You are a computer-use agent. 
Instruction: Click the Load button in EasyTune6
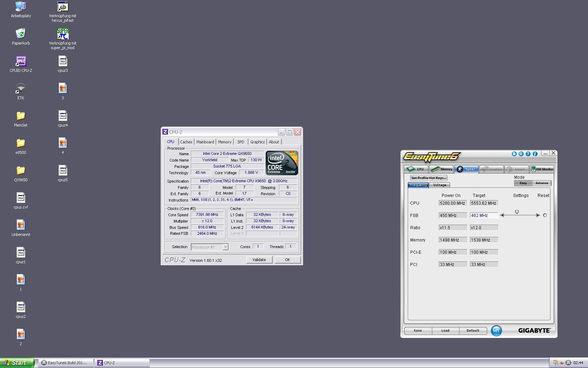pos(445,330)
